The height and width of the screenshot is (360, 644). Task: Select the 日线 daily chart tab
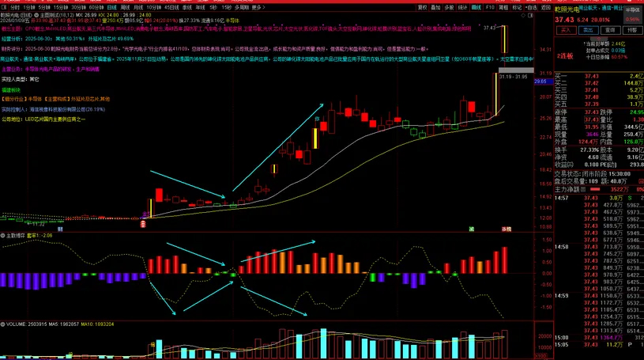point(111,7)
